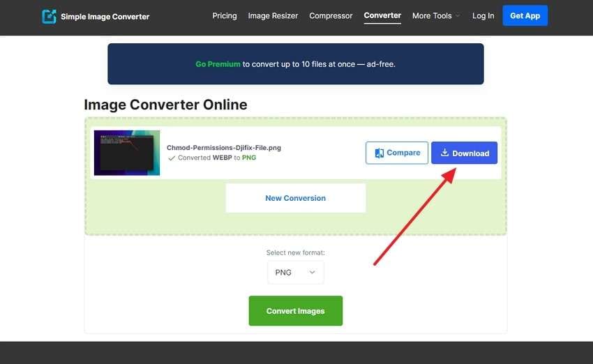Click the Get App button
Image resolution: width=593 pixels, height=364 pixels.
coord(525,16)
